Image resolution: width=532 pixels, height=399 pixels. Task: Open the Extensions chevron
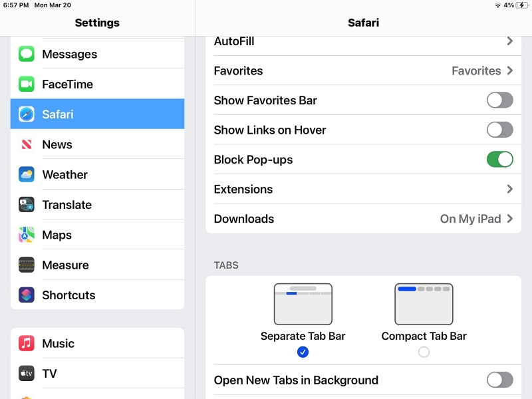tap(509, 189)
